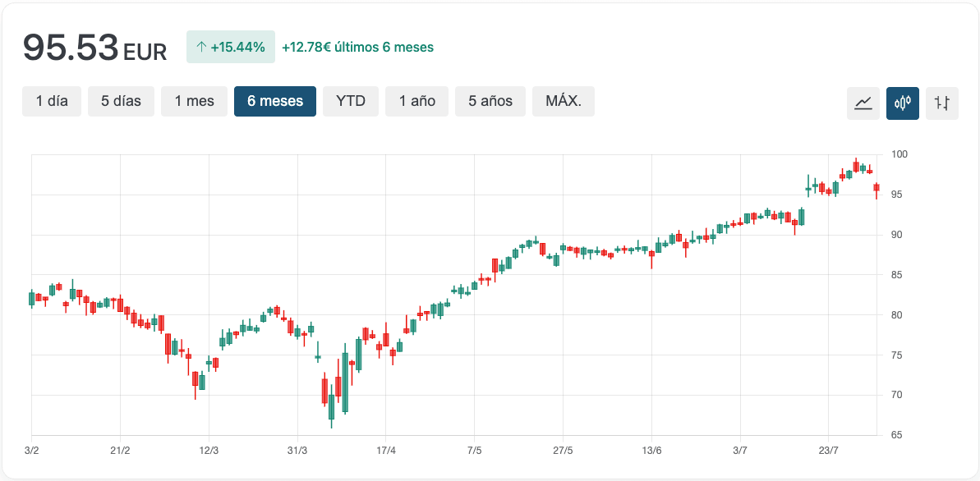Click the "3/2" date label on the x-axis

coord(30,450)
